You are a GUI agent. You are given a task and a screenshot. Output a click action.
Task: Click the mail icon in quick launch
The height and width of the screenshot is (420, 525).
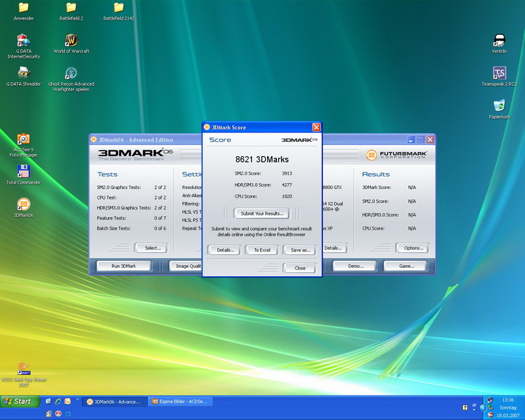click(68, 401)
